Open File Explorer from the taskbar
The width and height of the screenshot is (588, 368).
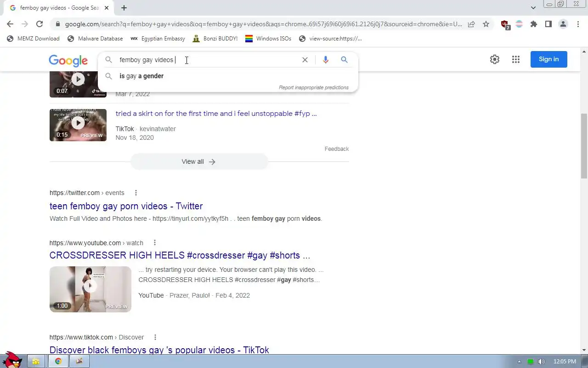point(36,362)
